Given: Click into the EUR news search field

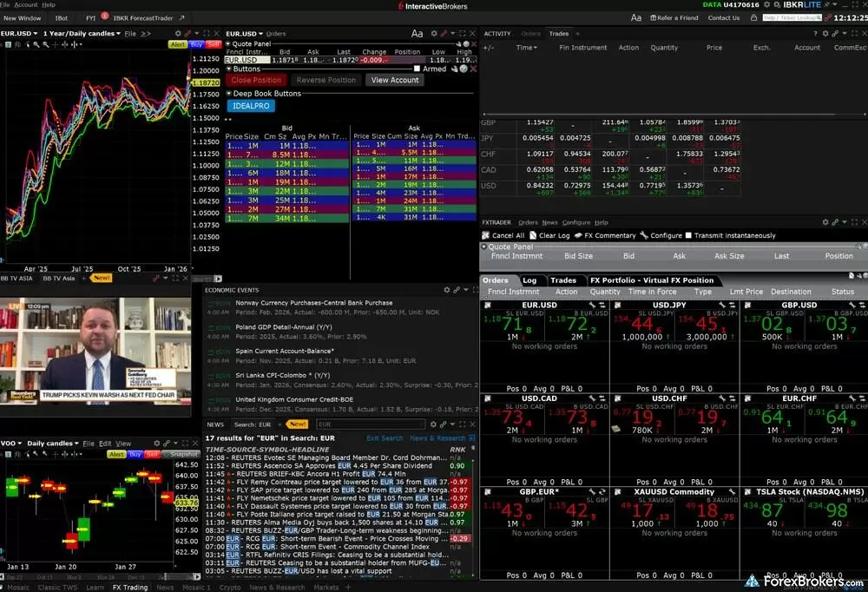Looking at the screenshot, I should click(x=371, y=424).
